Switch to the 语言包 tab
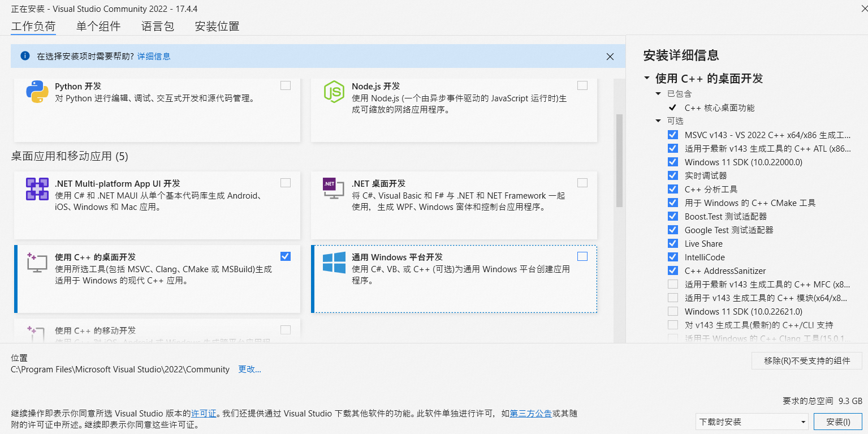Viewport: 868px width, 434px height. 158,27
